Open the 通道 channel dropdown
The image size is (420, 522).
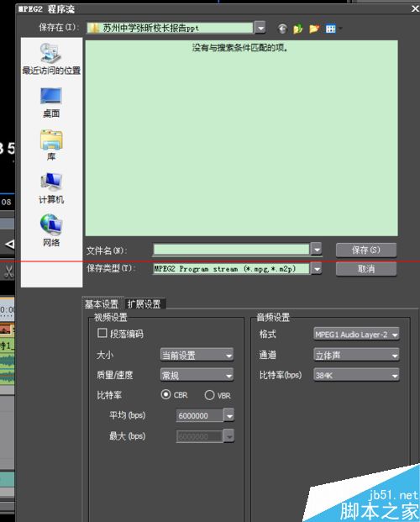[356, 356]
